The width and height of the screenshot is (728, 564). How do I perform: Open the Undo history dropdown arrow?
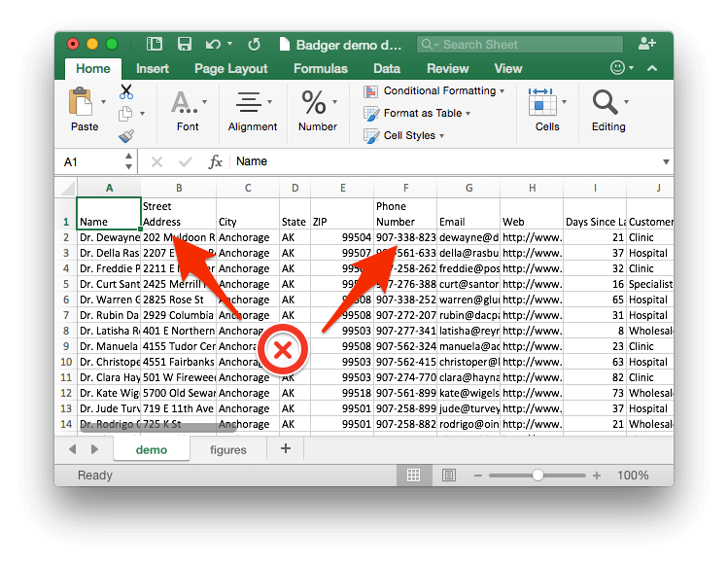[x=229, y=44]
